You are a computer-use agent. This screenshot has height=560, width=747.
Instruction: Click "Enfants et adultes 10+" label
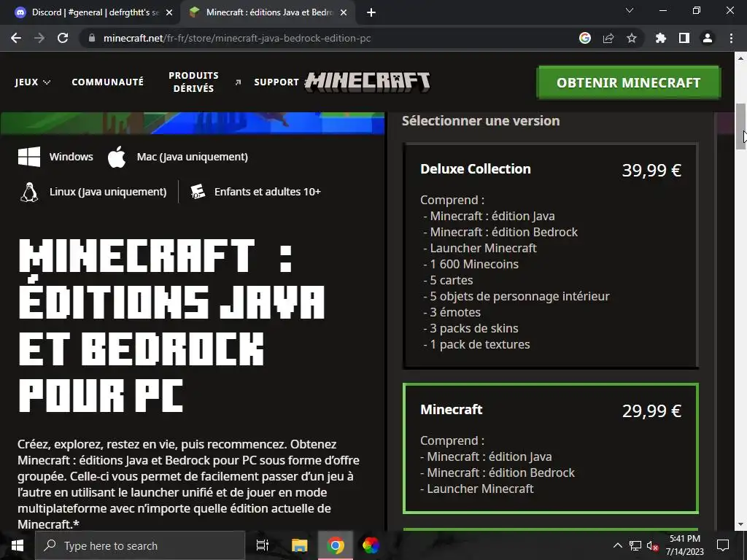pos(267,192)
